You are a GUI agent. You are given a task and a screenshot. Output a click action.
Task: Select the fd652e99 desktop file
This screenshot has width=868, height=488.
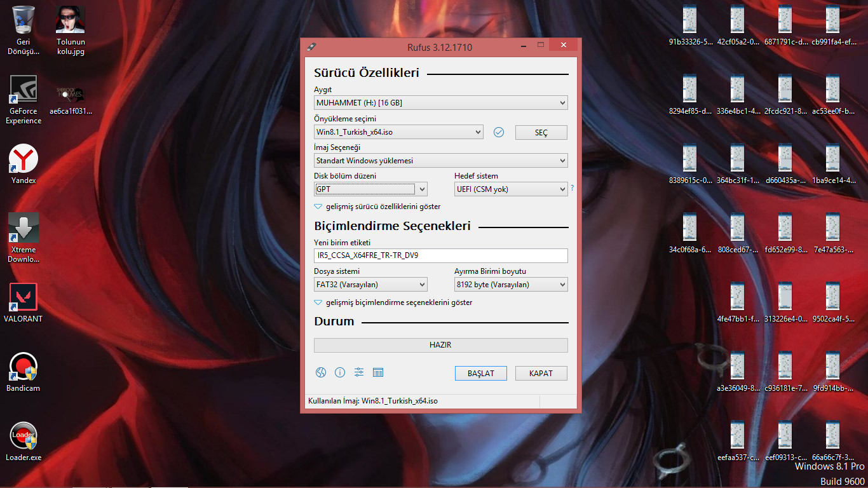tap(785, 234)
